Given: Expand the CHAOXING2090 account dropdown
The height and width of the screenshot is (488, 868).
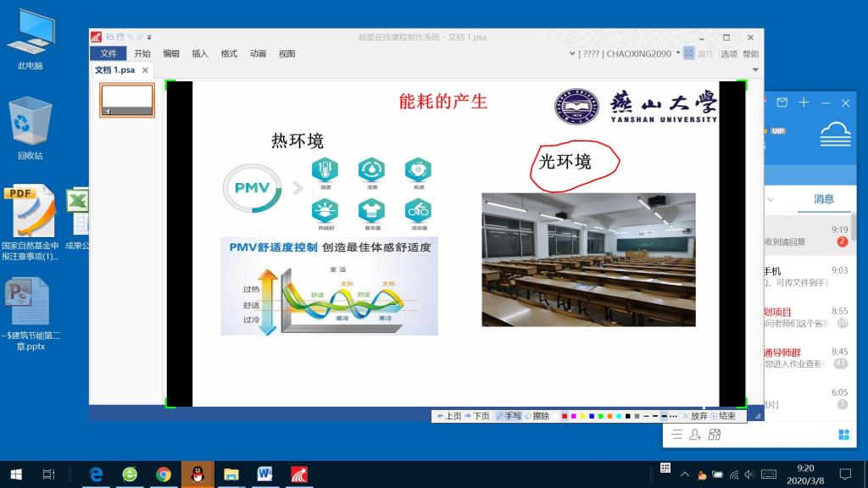Looking at the screenshot, I should pos(678,53).
